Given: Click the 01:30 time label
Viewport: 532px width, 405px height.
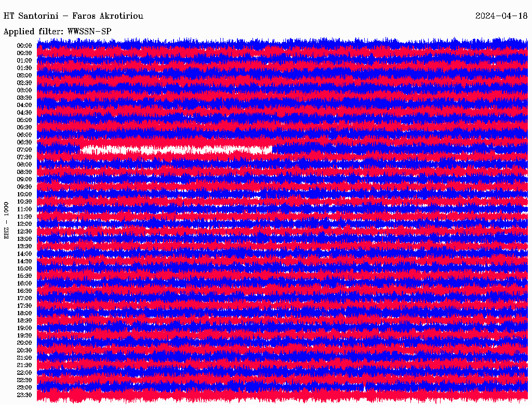Looking at the screenshot, I should coord(24,68).
